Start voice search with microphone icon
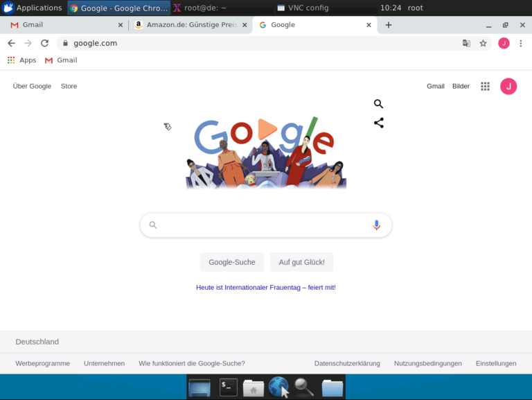Screen dimensions: 532x400 pos(376,225)
